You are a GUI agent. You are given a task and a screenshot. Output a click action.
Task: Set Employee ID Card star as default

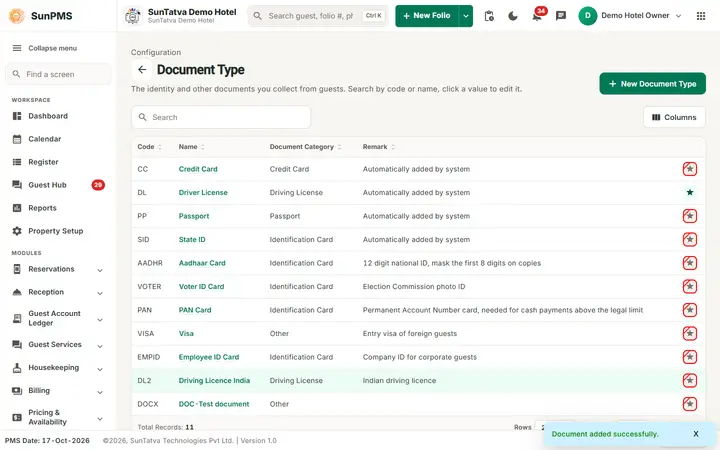pos(690,357)
